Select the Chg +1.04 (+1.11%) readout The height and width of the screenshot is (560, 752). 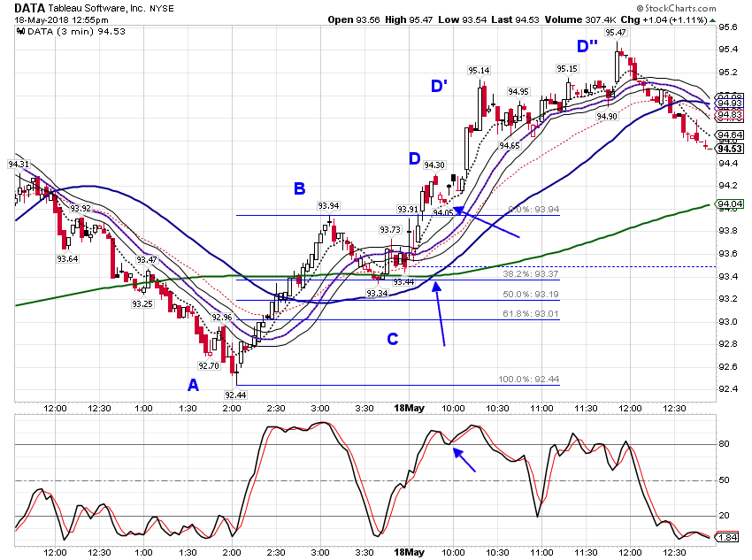[664, 19]
